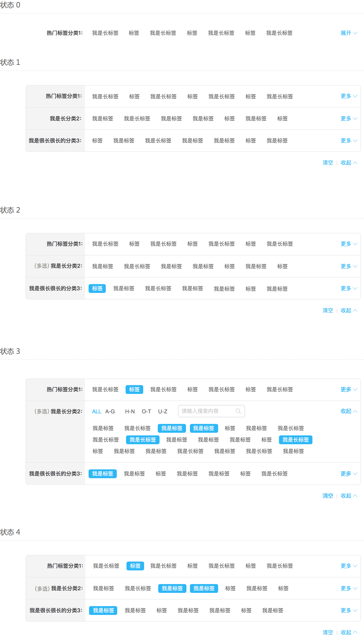
Task: Click 清空 below the 状态 4 panel
Action: [328, 633]
